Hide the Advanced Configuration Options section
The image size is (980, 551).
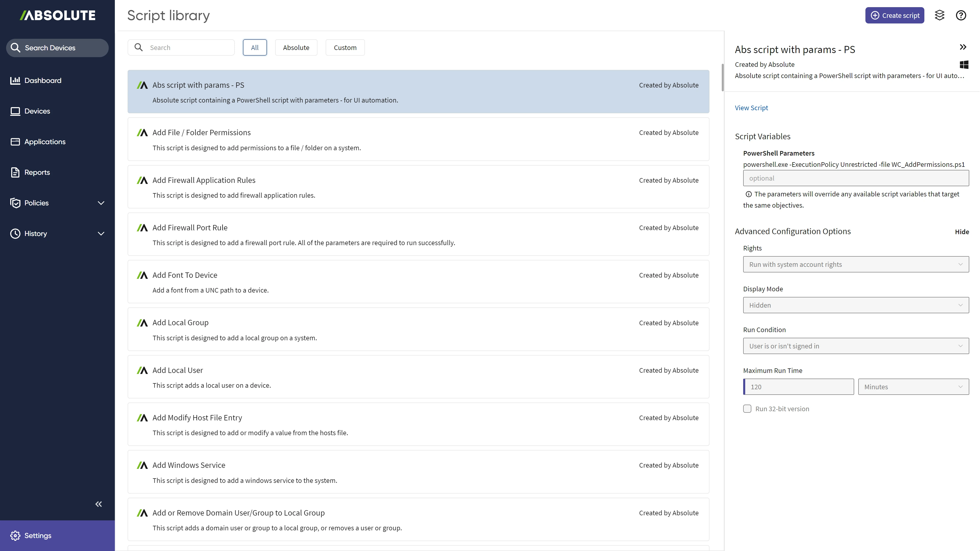962,232
